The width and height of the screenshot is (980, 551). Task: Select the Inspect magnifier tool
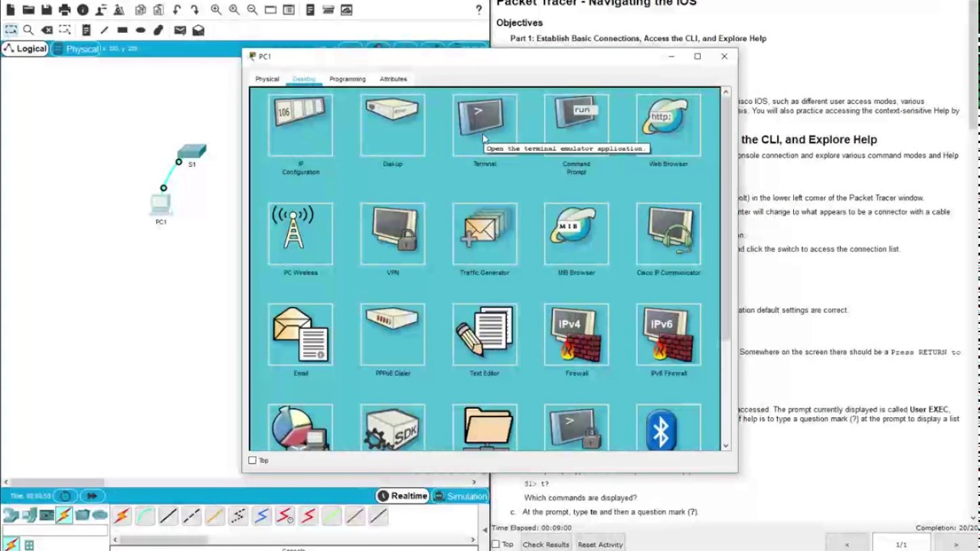pos(28,30)
